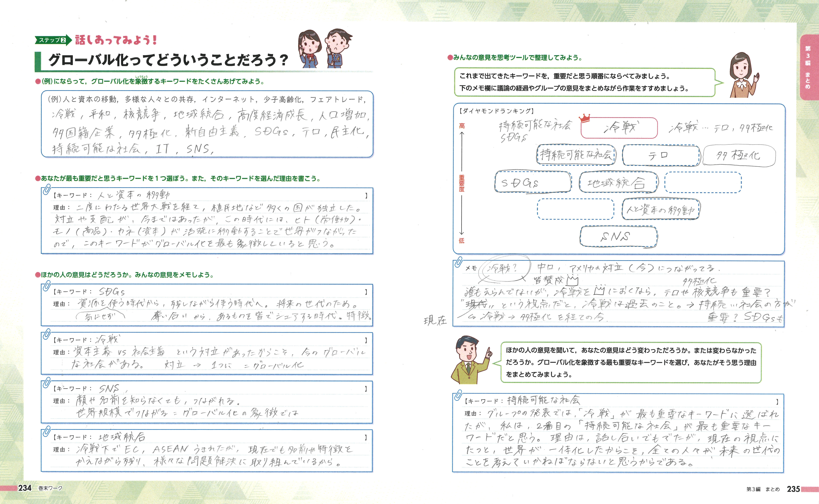This screenshot has width=819, height=504.
Task: Click the paperclip on the SNS keyword box
Action: tap(47, 383)
